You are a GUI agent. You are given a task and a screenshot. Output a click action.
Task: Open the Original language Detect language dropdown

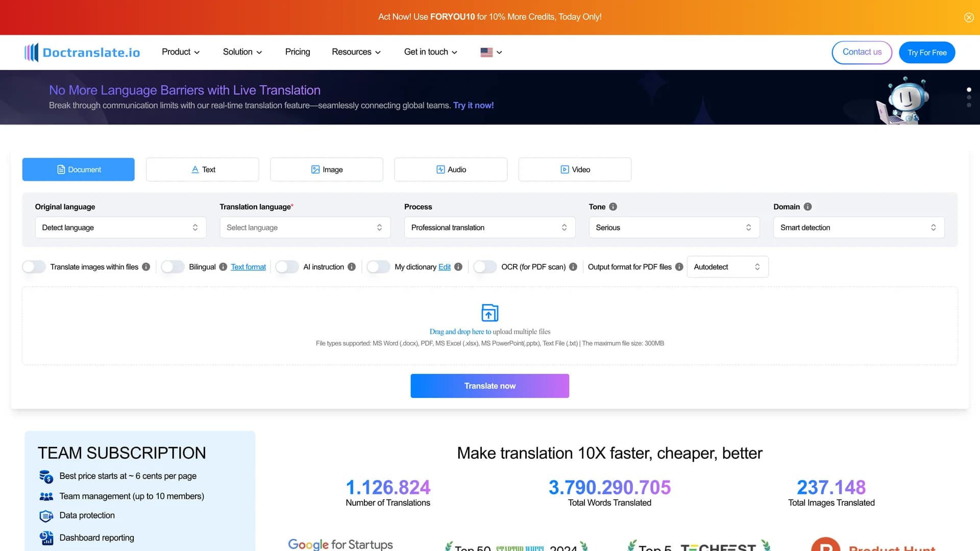(x=120, y=228)
